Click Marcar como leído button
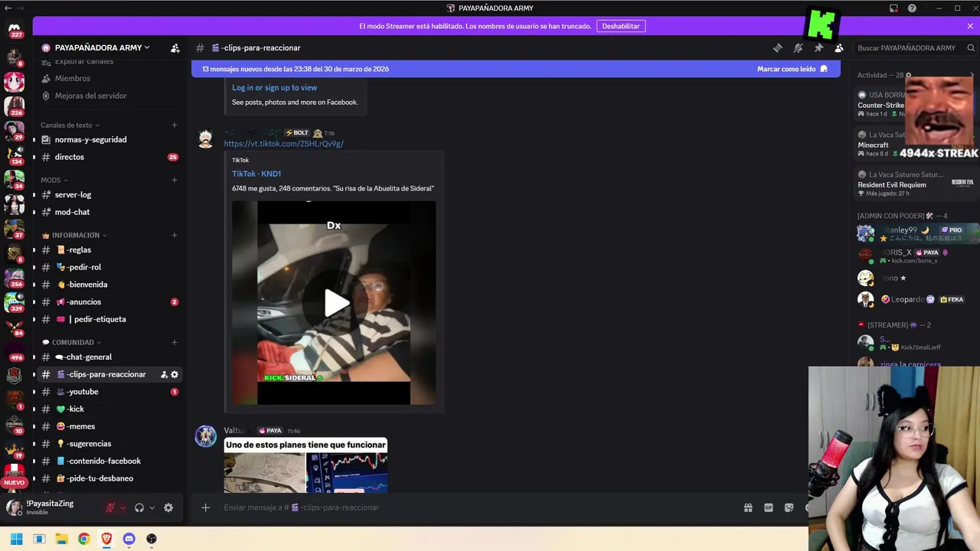 click(792, 69)
